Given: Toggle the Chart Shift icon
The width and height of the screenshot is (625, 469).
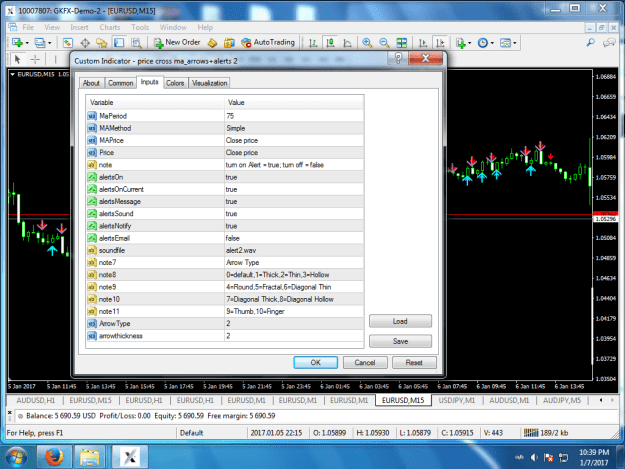Looking at the screenshot, I should (440, 43).
